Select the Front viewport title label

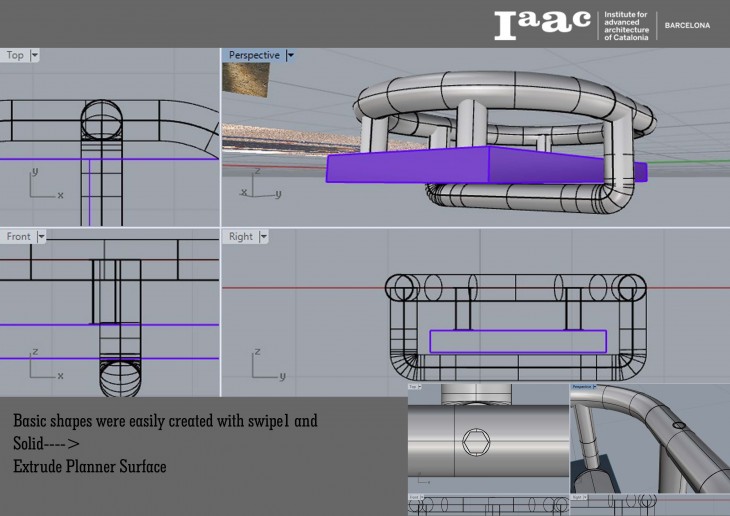point(19,237)
